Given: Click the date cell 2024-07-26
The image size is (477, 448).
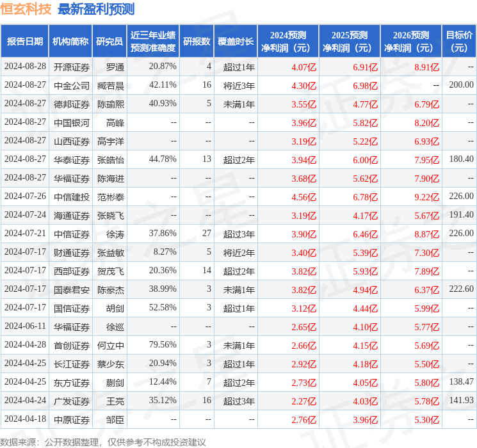Looking at the screenshot, I should 25,196.
